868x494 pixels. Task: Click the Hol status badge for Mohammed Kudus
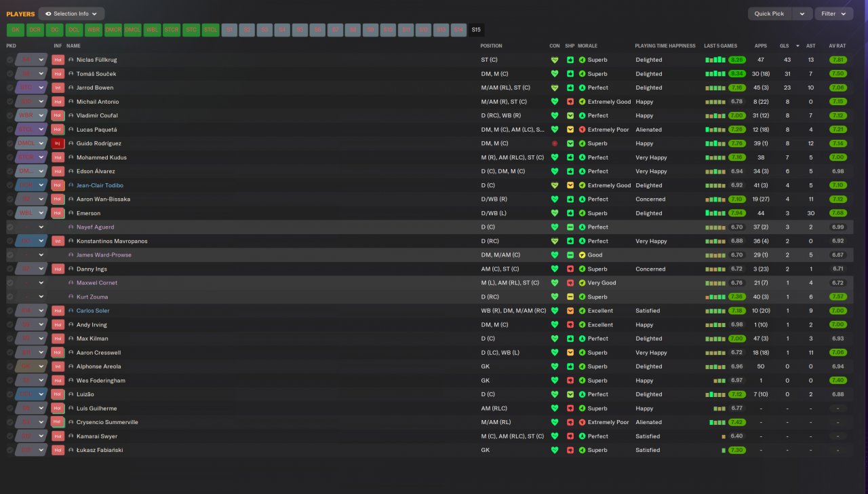coord(58,157)
